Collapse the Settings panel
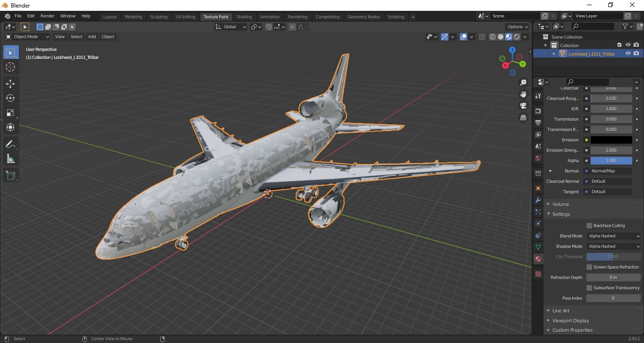Image resolution: width=644 pixels, height=343 pixels. point(561,214)
